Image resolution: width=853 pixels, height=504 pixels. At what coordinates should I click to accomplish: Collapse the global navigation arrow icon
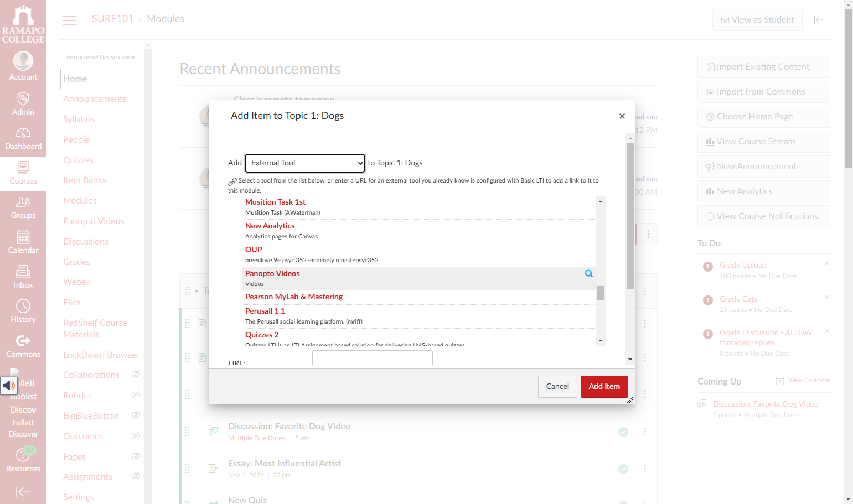click(x=23, y=492)
